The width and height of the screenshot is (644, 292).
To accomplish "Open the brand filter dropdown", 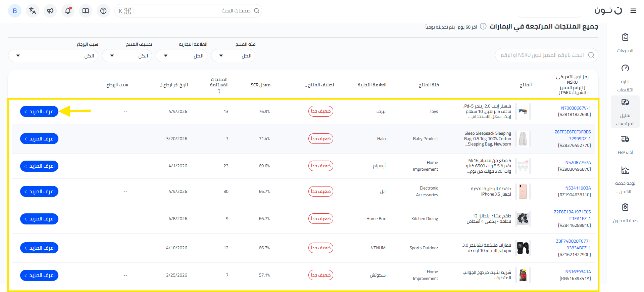I will click(x=181, y=56).
